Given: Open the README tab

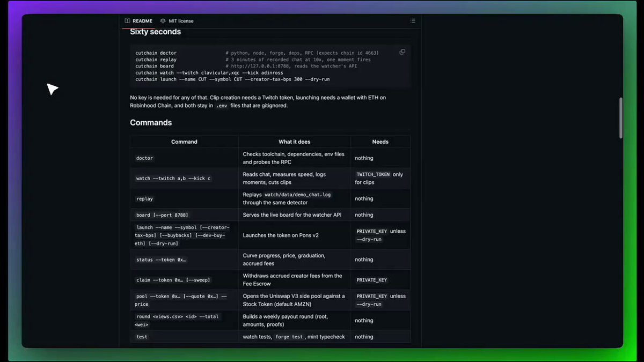Looking at the screenshot, I should (x=138, y=21).
